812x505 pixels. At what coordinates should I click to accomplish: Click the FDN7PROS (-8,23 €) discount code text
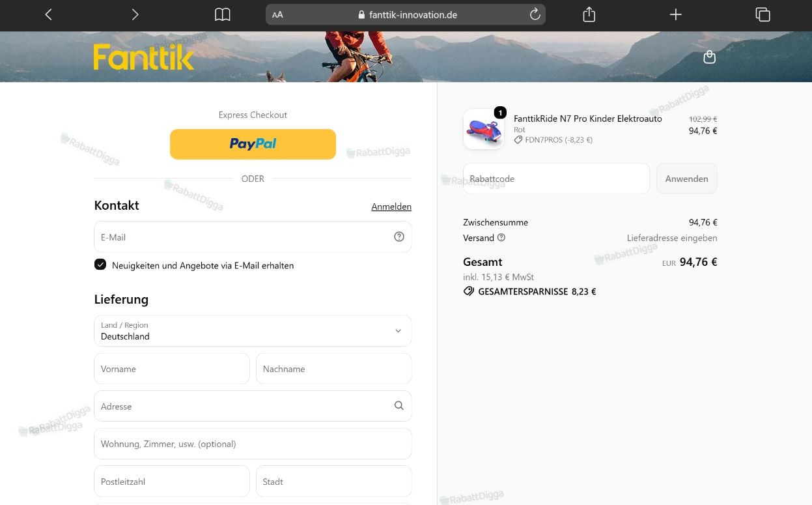pos(559,139)
